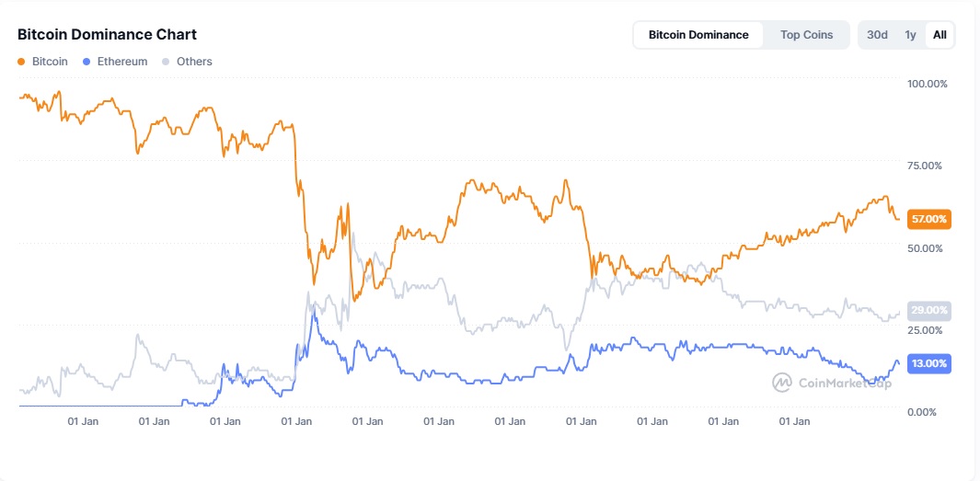This screenshot has width=980, height=481.
Task: Open the Top Coins tab
Action: (807, 35)
